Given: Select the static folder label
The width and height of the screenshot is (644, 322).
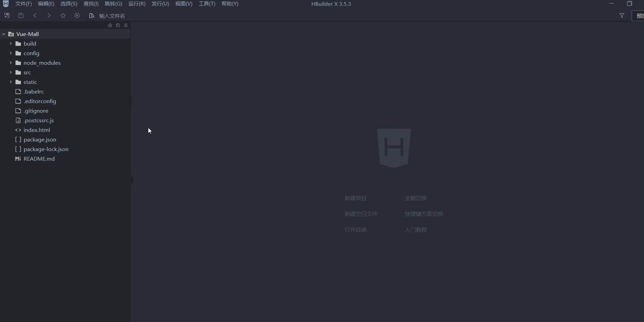Looking at the screenshot, I should click(x=30, y=82).
